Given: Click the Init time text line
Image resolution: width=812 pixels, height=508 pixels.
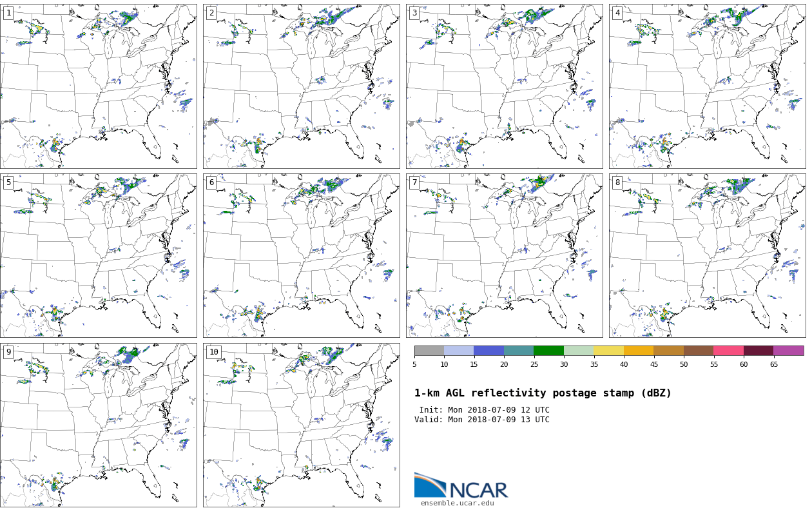Looking at the screenshot, I should click(484, 410).
